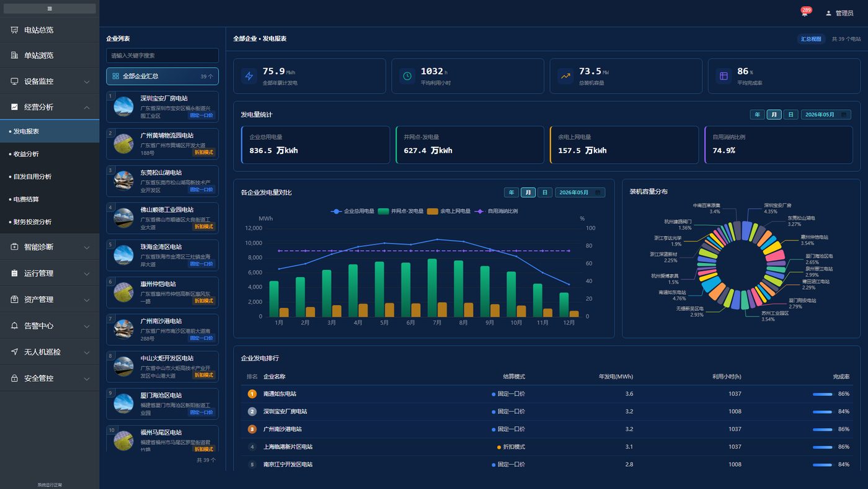Select 年 granularity in 发电量统计
Image resolution: width=868 pixels, height=489 pixels.
pos(757,115)
